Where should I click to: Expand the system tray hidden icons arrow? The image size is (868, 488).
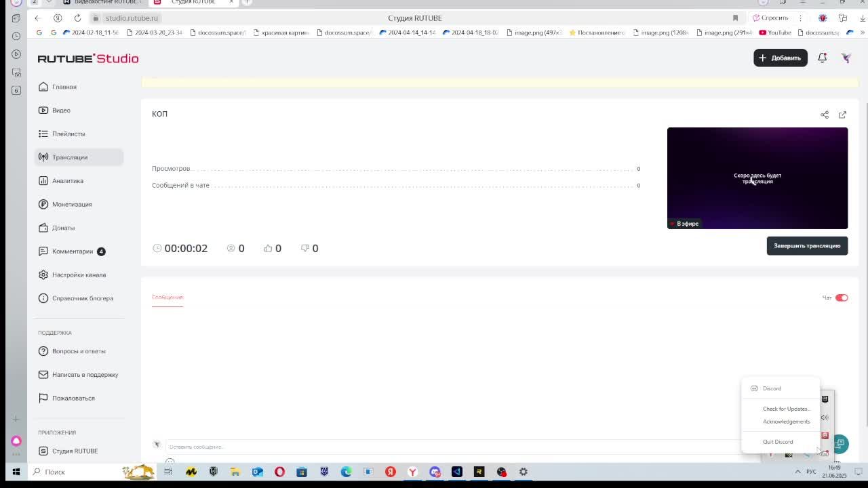797,472
